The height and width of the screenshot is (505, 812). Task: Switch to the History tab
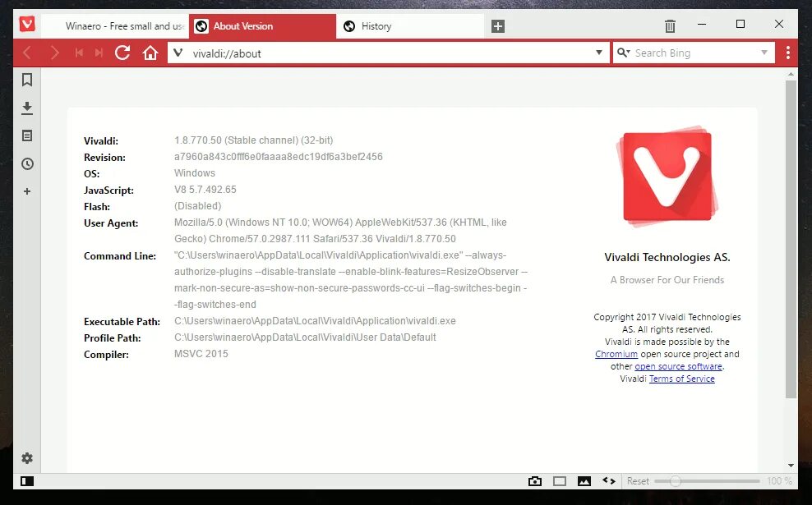[x=410, y=26]
